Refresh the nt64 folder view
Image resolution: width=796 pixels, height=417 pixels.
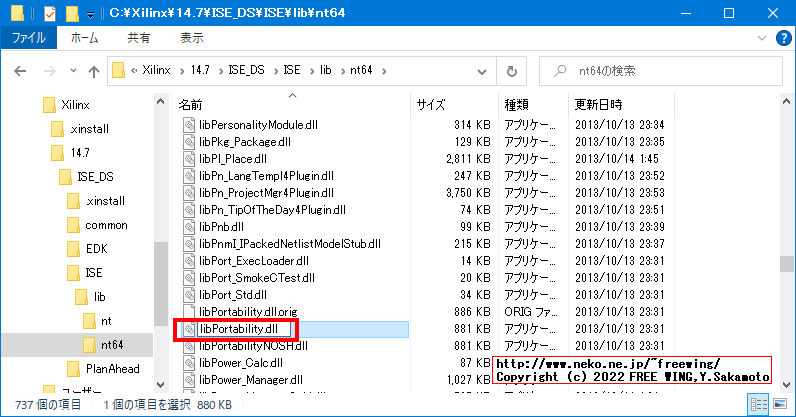pos(512,71)
